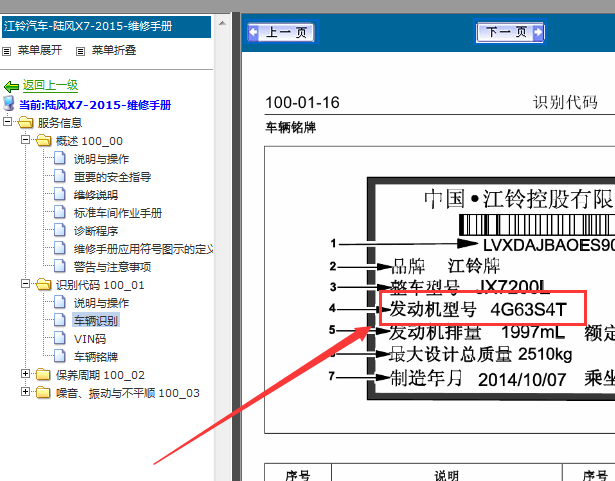The width and height of the screenshot is (615, 481).
Task: Click the 最大设计总质量 2510kg line
Action: [x=480, y=355]
